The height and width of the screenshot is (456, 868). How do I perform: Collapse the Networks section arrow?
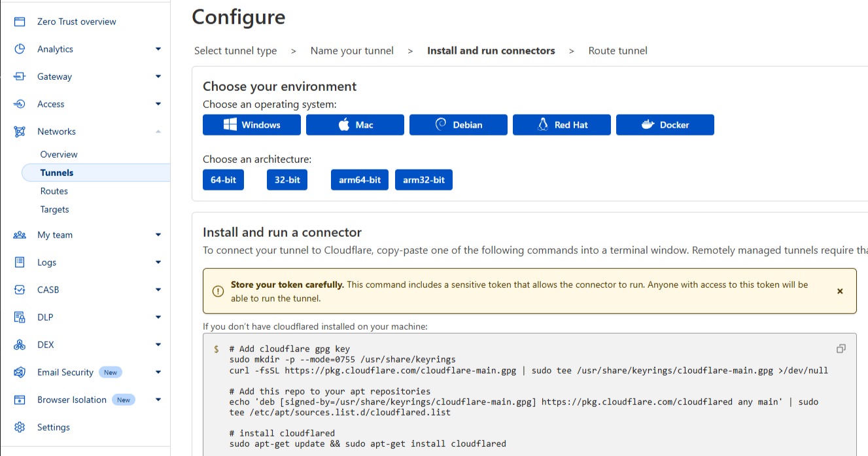(158, 132)
